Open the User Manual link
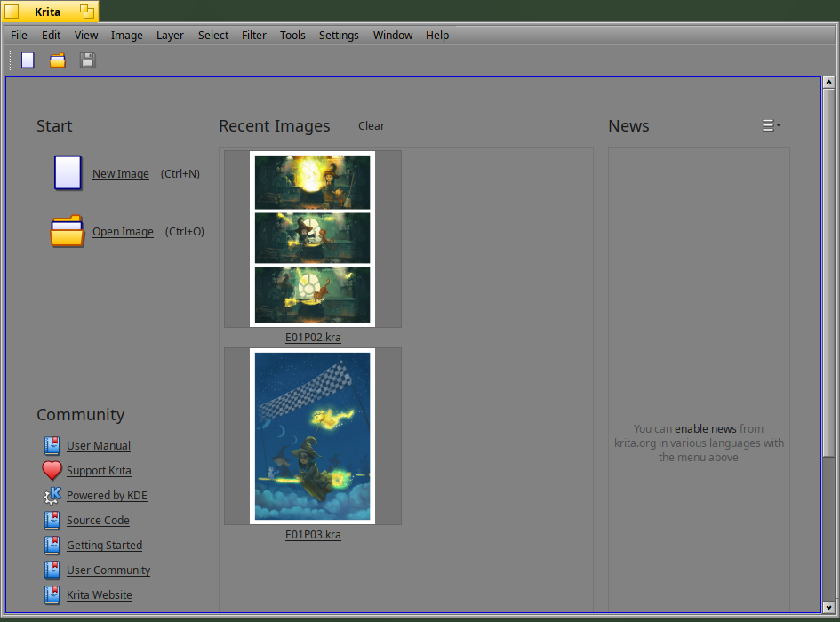840x622 pixels. pos(99,446)
